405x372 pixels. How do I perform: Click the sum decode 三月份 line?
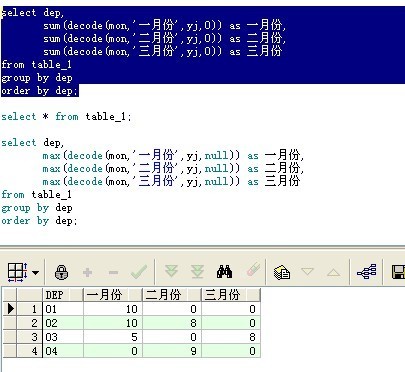(x=163, y=52)
